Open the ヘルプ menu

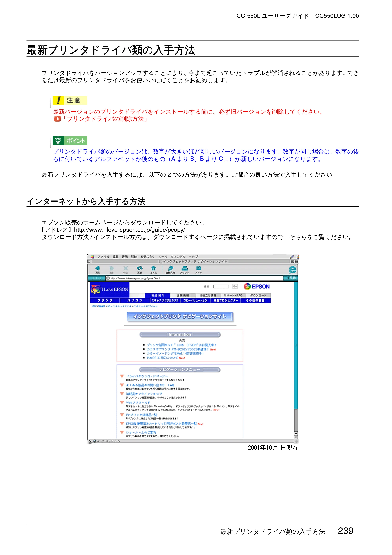[x=194, y=257]
